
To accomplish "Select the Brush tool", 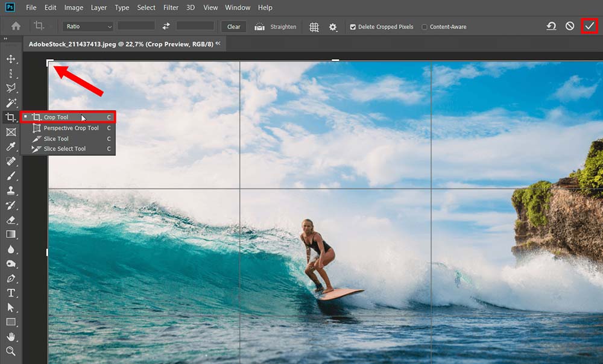I will [x=11, y=176].
